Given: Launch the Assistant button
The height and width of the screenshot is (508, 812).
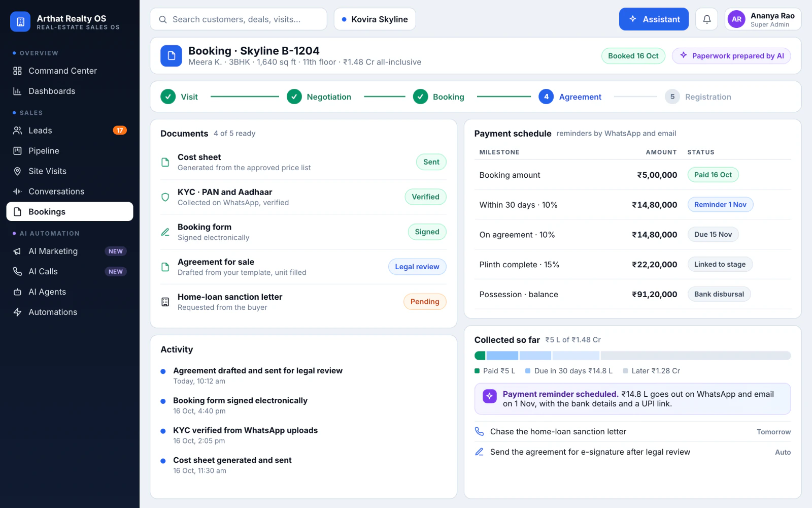Looking at the screenshot, I should tap(654, 19).
